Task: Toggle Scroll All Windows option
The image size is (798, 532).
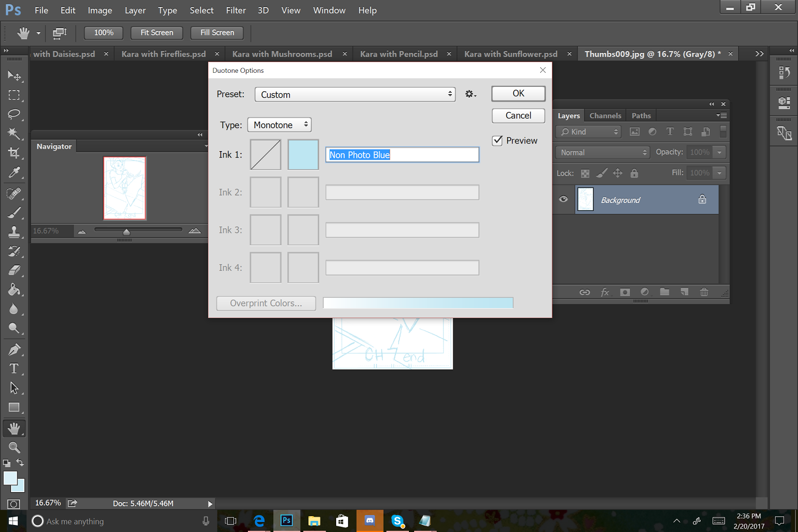Action: click(59, 33)
